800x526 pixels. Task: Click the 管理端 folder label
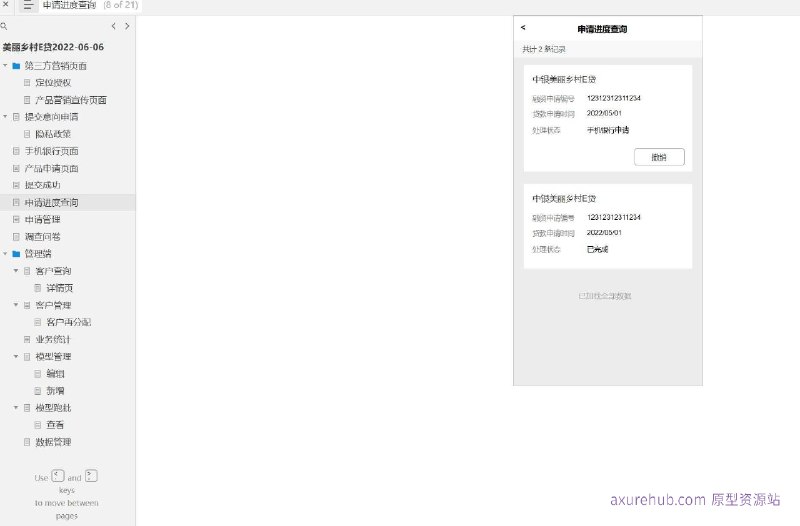tap(38, 254)
